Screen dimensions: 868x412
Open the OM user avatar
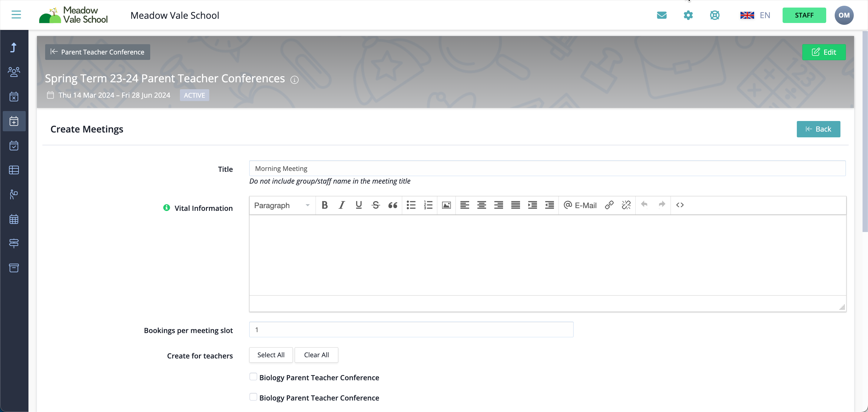coord(844,15)
